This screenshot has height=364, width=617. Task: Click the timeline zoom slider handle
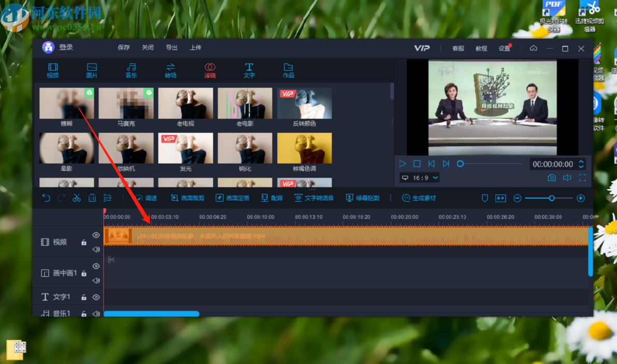552,198
